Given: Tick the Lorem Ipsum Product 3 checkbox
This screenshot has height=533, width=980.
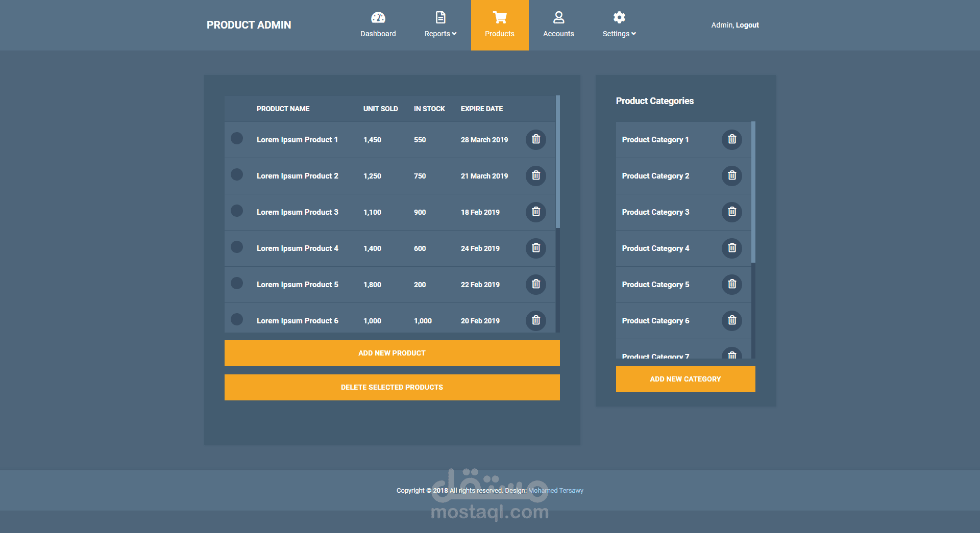Looking at the screenshot, I should tap(237, 211).
